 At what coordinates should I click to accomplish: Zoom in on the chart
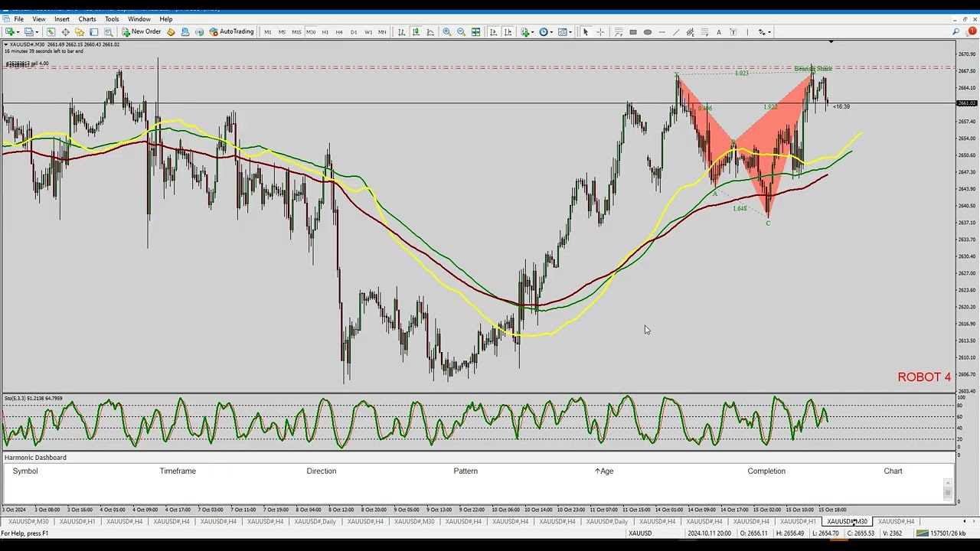[x=447, y=32]
